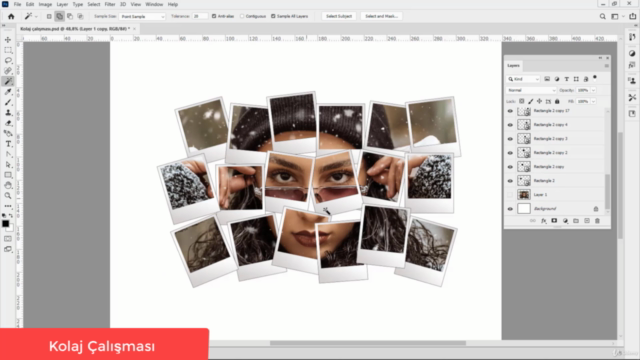640x360 pixels.
Task: Select the Rectangular Marquee tool
Action: pyautogui.click(x=8, y=50)
